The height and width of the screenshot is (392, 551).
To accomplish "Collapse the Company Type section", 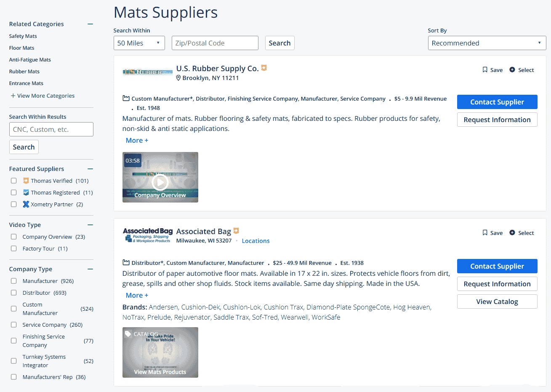I will pos(90,269).
